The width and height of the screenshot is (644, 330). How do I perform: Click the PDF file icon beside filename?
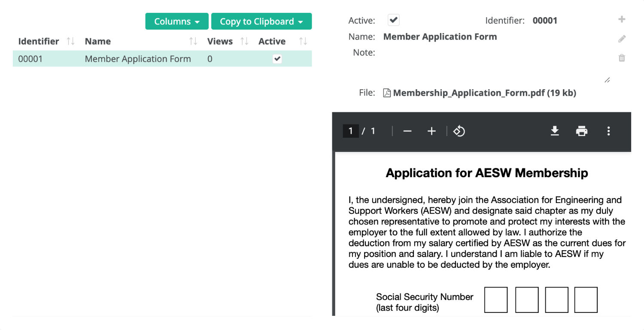387,93
